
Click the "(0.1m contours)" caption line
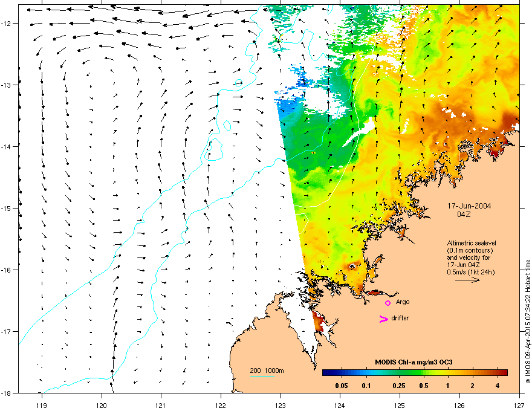pos(470,250)
